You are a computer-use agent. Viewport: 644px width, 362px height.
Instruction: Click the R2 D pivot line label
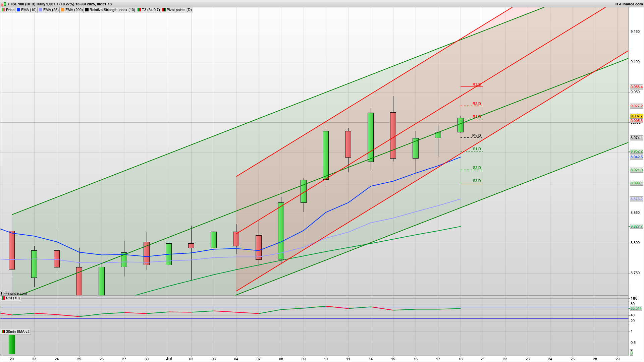(477, 104)
